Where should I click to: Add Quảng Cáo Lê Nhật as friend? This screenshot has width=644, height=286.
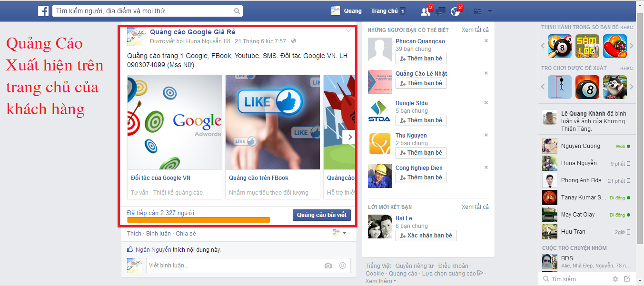click(x=421, y=83)
